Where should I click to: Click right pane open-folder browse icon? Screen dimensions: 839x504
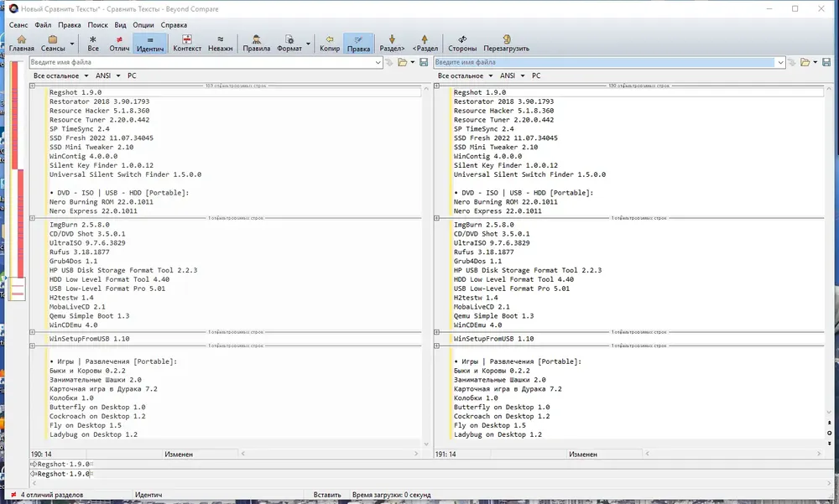pos(805,63)
